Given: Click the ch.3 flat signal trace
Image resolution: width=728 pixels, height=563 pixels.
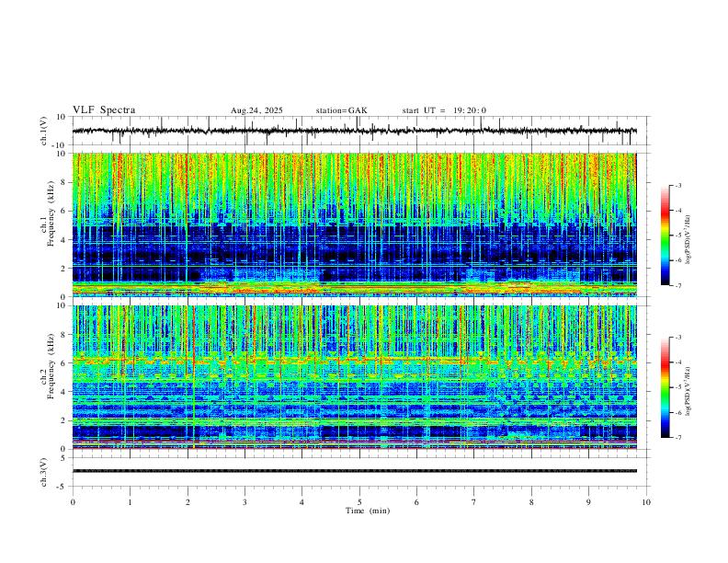Looking at the screenshot, I should (354, 471).
